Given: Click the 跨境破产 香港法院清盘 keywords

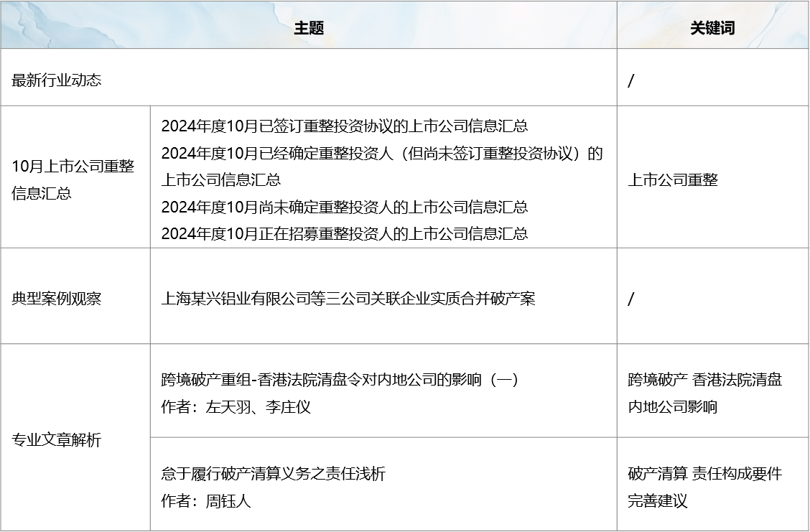Looking at the screenshot, I should tap(704, 380).
